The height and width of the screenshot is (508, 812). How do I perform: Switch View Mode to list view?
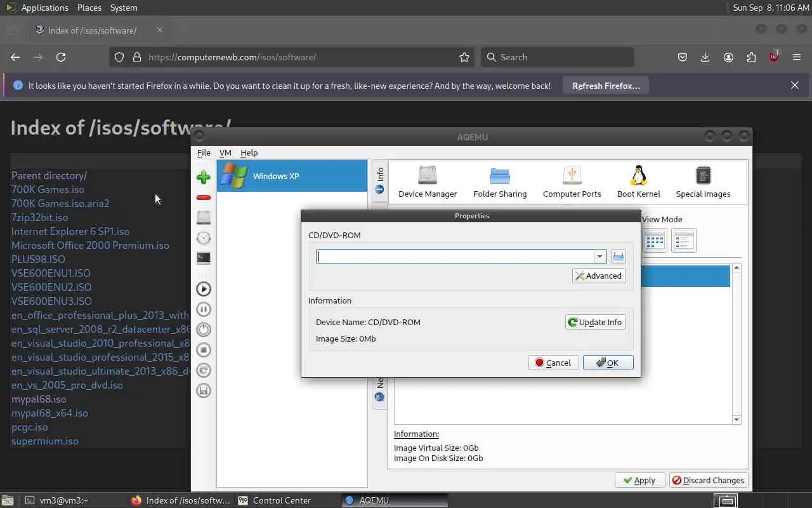pyautogui.click(x=684, y=241)
